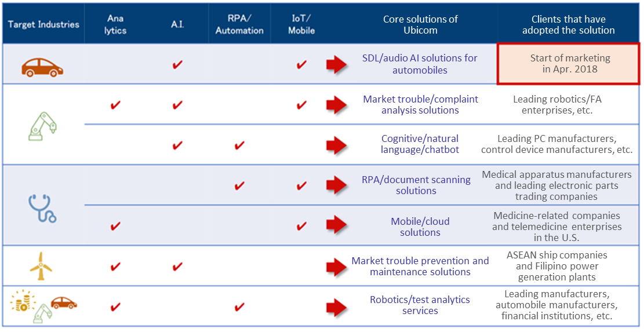Click the green robotic arm icon
644x332 pixels.
43,126
